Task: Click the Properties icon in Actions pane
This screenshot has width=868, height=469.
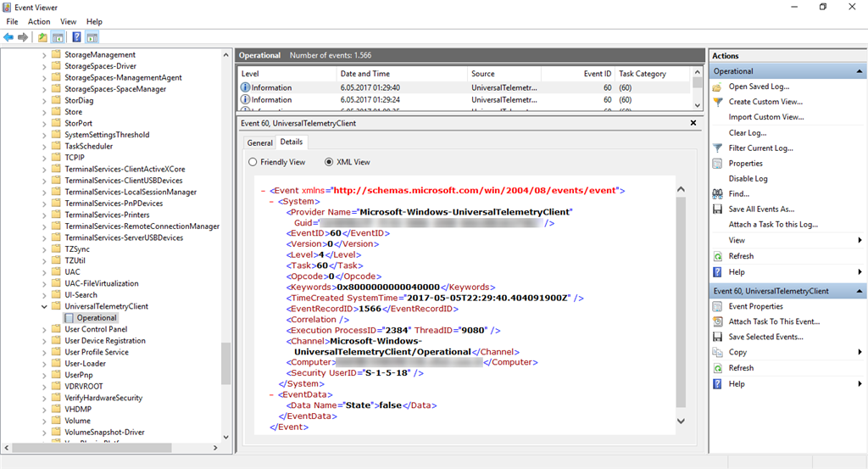Action: coord(717,164)
